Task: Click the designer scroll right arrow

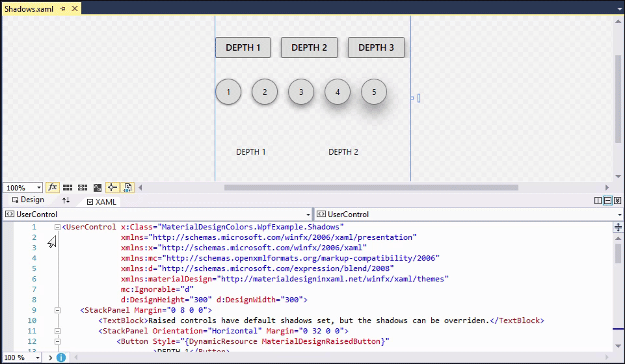Action: pos(607,188)
